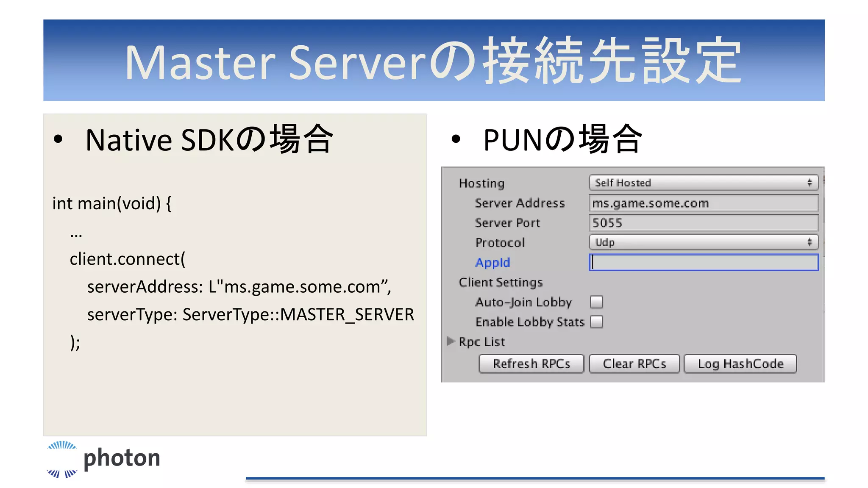Focus the AppId input field
The width and height of the screenshot is (868, 488).
point(704,262)
